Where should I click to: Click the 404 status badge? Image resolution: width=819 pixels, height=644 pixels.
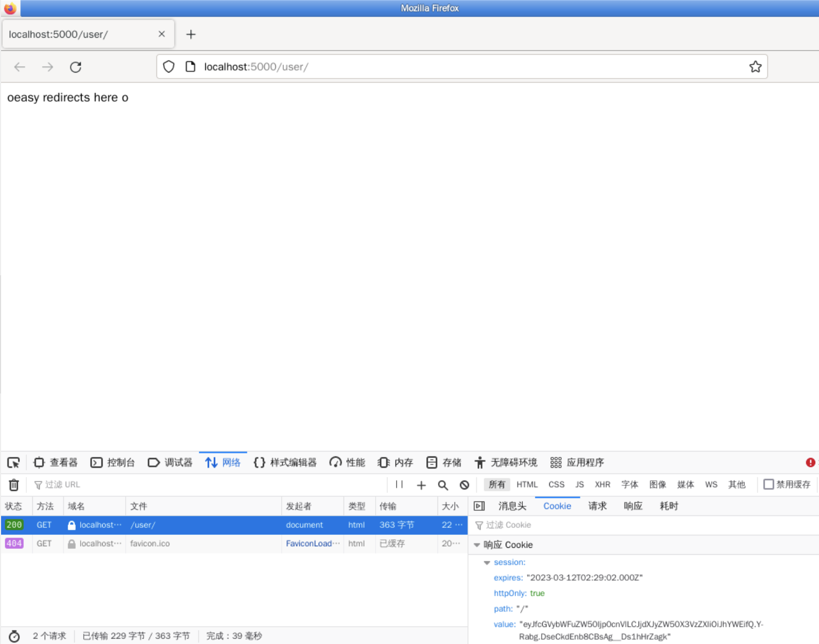coord(14,543)
